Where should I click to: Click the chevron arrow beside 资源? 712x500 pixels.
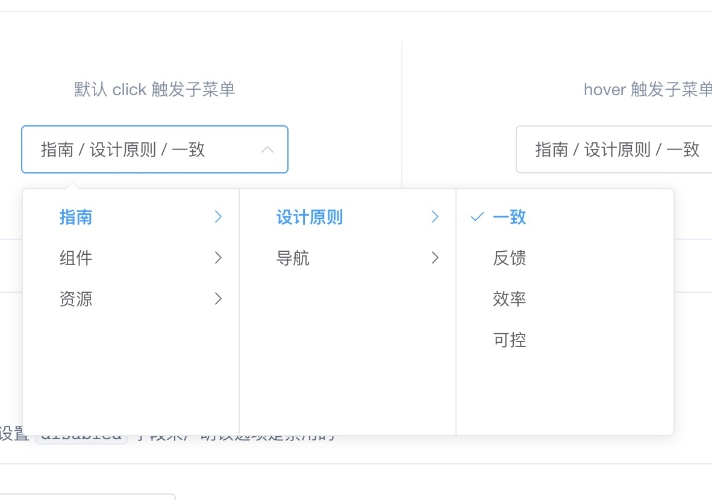(218, 299)
